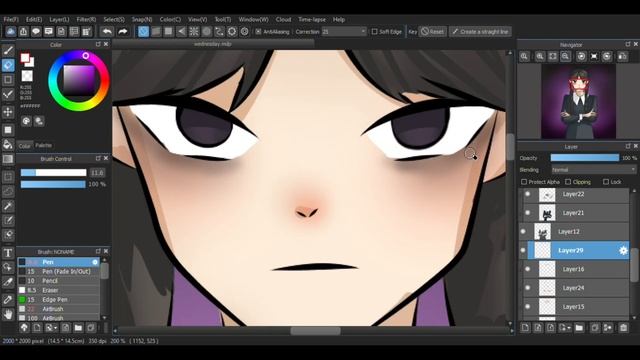Select the Pencil brush
The width and height of the screenshot is (640, 360).
(58, 281)
